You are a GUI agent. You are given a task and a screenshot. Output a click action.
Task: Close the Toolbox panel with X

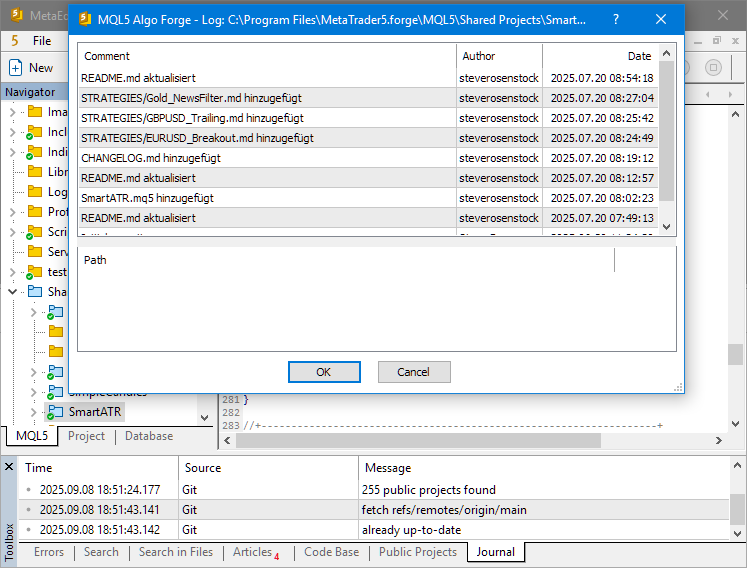9,467
